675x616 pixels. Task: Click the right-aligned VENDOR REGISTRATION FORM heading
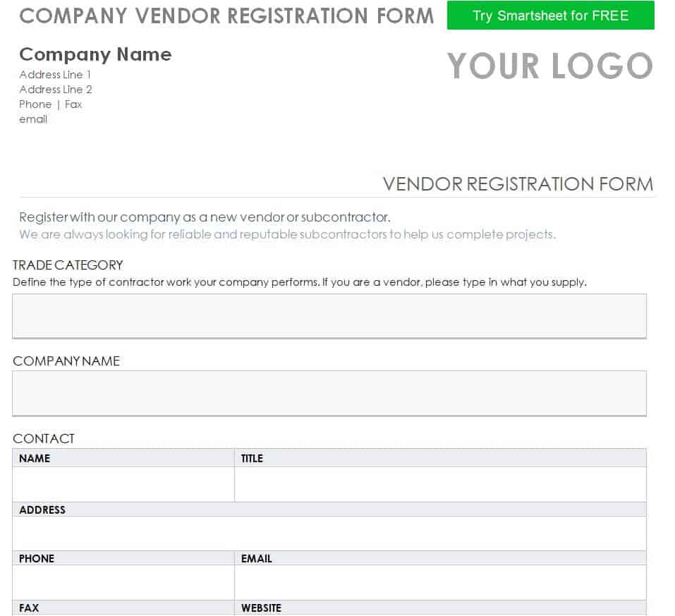518,184
